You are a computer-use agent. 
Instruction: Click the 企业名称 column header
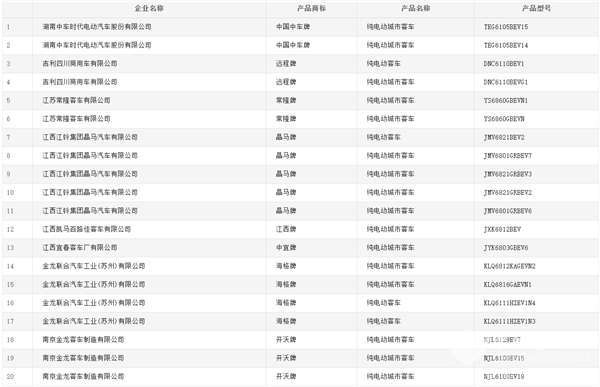(149, 8)
